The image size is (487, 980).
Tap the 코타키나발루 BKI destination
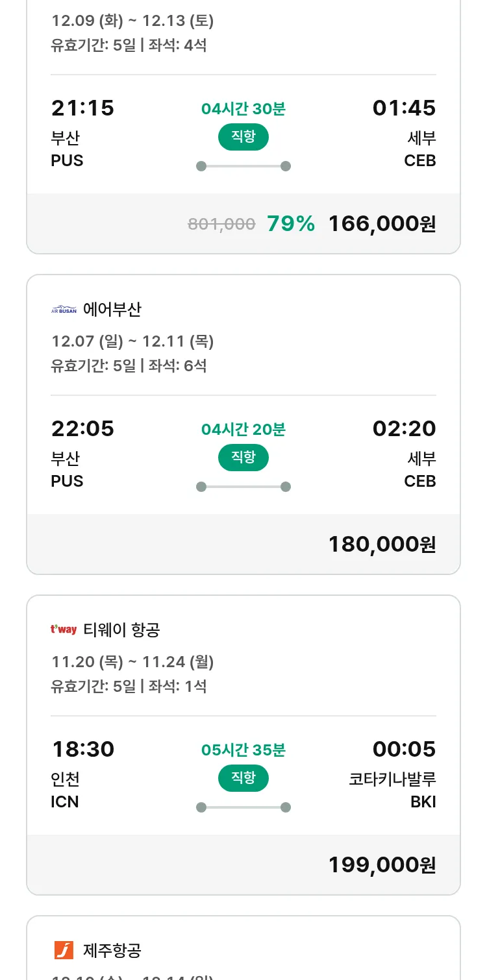pyautogui.click(x=392, y=790)
